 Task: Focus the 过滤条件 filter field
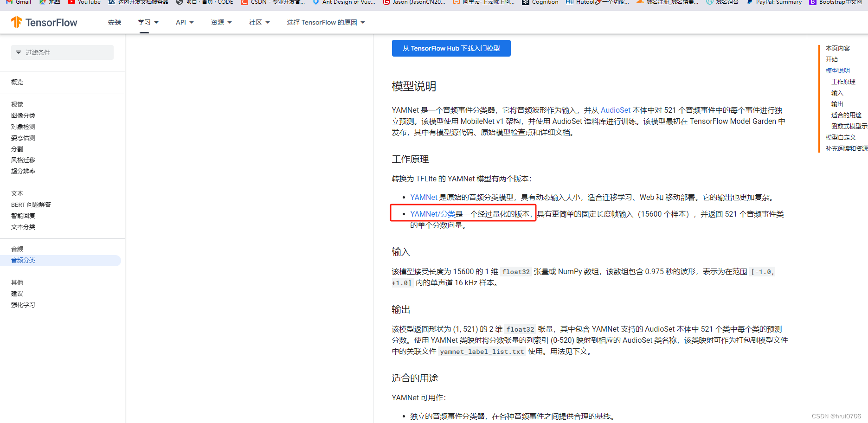(62, 52)
